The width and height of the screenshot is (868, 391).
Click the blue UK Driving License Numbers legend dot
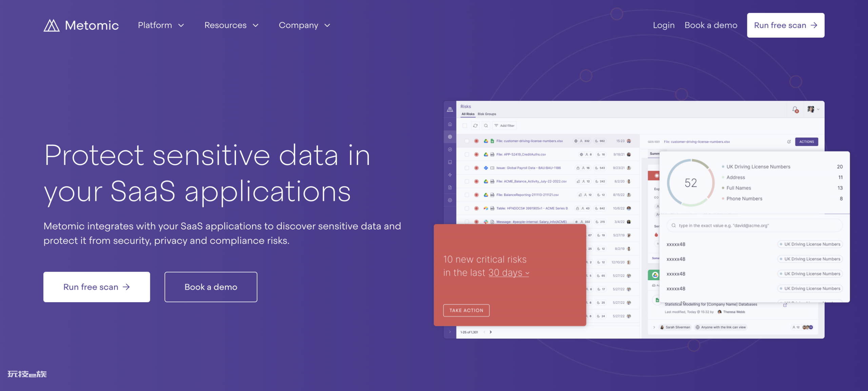tap(723, 167)
